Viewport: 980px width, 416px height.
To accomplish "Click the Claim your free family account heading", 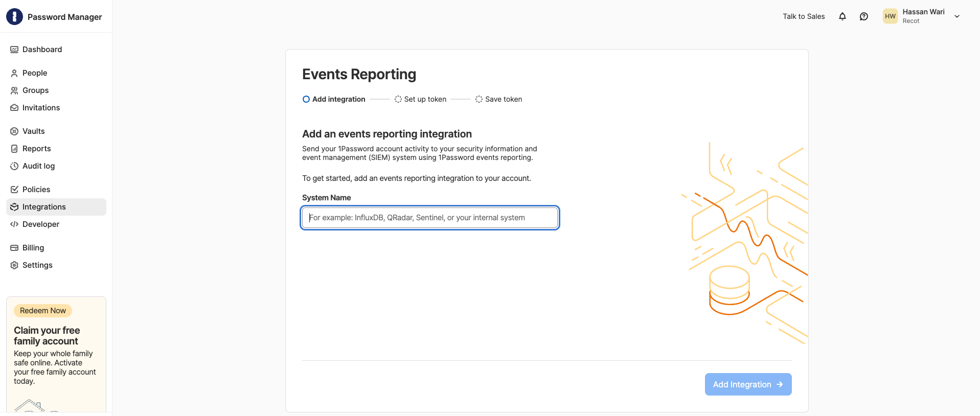I will coord(47,336).
